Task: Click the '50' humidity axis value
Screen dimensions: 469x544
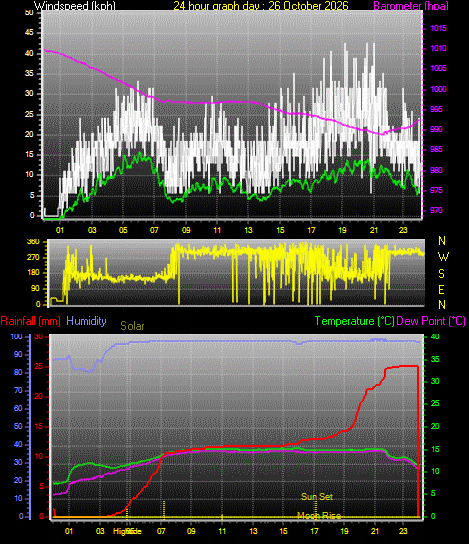Action: click(x=18, y=426)
